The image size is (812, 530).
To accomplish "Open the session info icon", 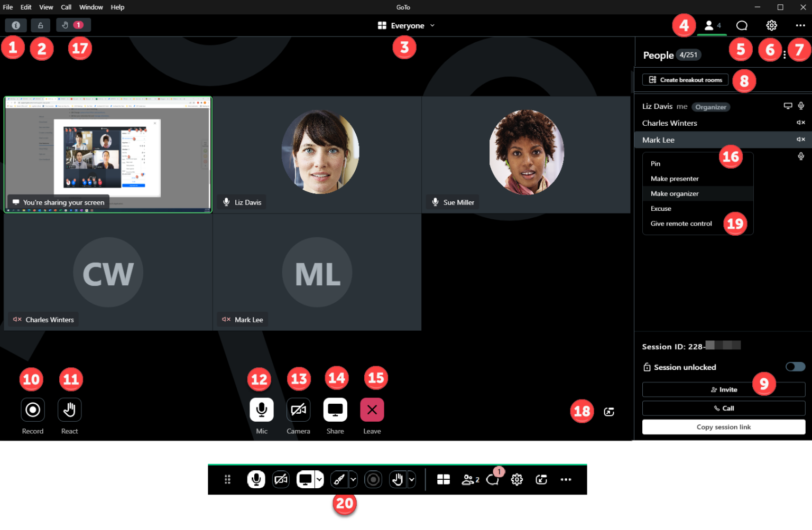I will click(x=15, y=25).
